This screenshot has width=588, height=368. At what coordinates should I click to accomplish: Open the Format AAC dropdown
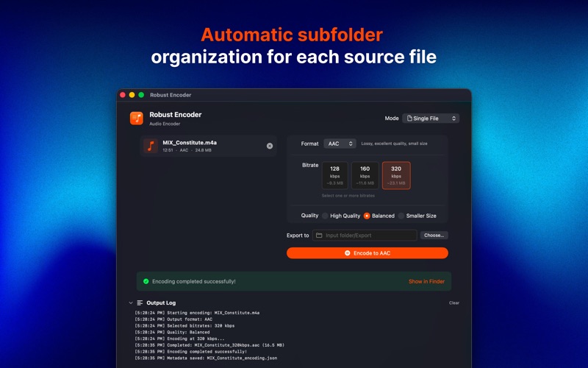coord(340,144)
